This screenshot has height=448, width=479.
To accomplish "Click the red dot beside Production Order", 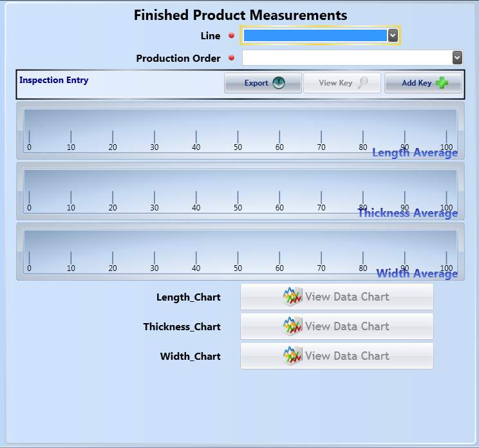I will (232, 58).
